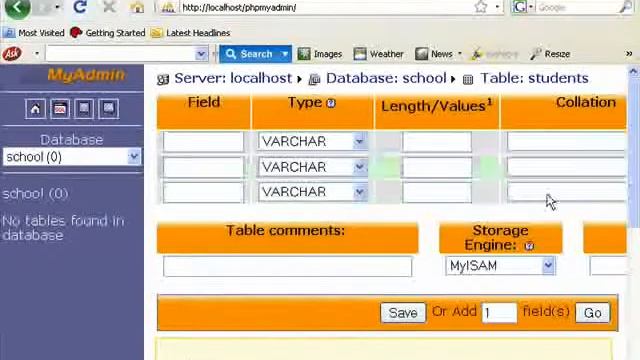
Task: Open the News dropdown arrow
Action: pyautogui.click(x=460, y=53)
